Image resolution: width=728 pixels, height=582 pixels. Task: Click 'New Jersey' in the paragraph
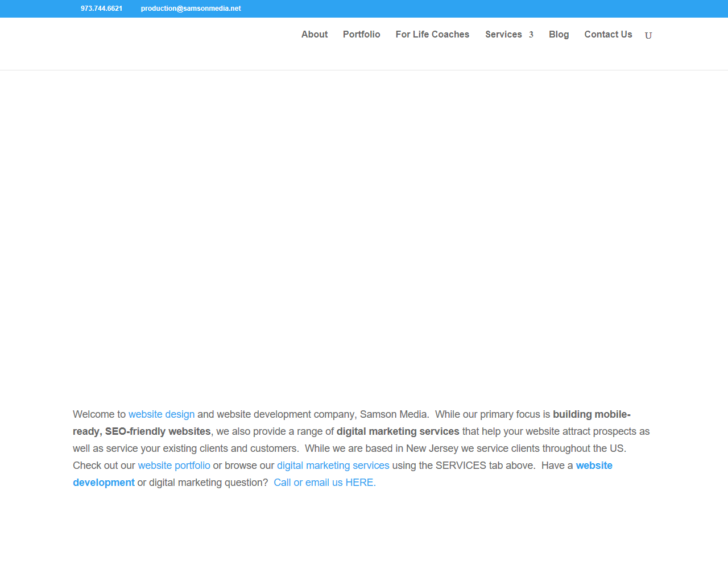pos(432,448)
